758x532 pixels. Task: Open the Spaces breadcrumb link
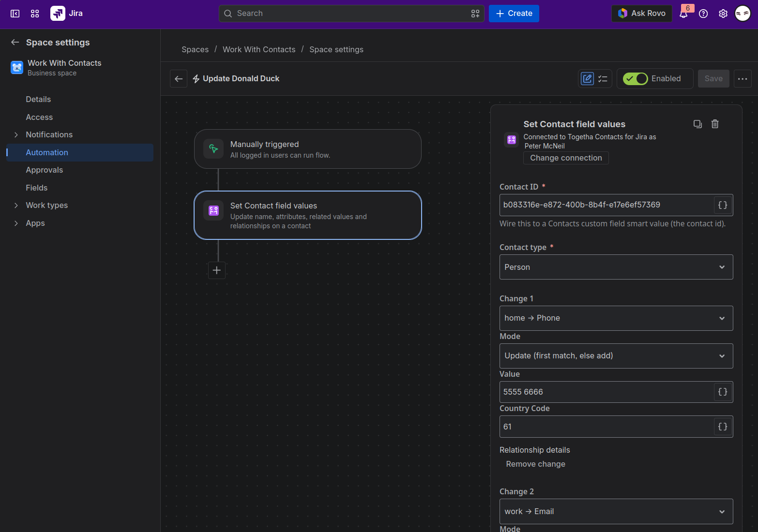(x=195, y=49)
